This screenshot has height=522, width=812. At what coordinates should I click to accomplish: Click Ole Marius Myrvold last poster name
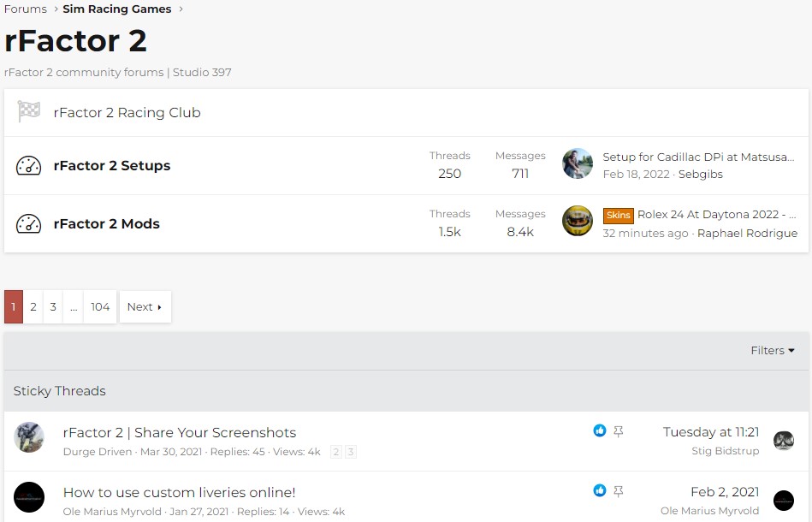pyautogui.click(x=710, y=511)
